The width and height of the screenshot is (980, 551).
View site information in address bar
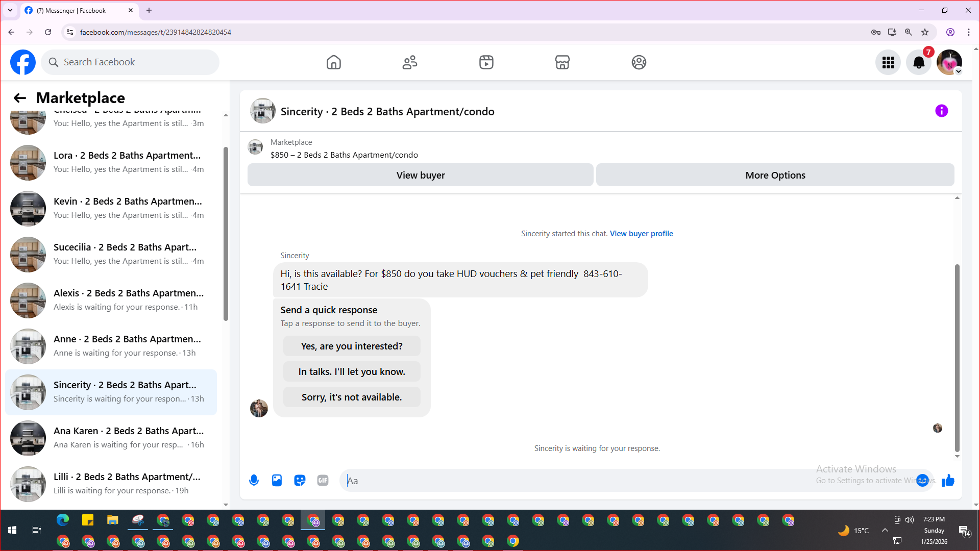(x=70, y=32)
